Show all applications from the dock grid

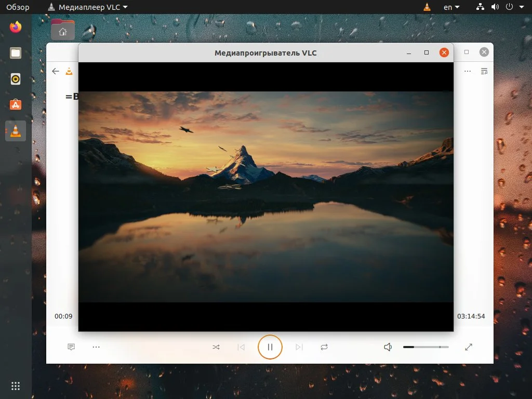(15, 385)
